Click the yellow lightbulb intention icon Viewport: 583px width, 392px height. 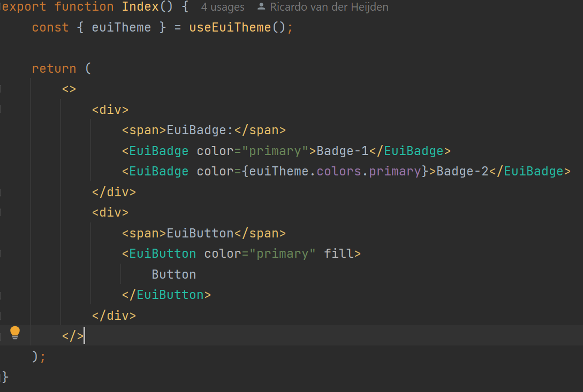tap(15, 332)
